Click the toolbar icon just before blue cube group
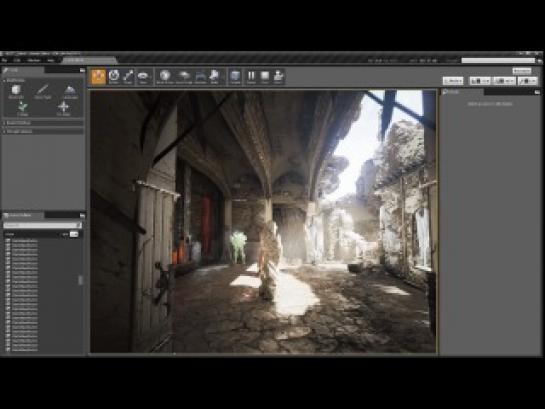The height and width of the screenshot is (409, 545). coord(214,76)
